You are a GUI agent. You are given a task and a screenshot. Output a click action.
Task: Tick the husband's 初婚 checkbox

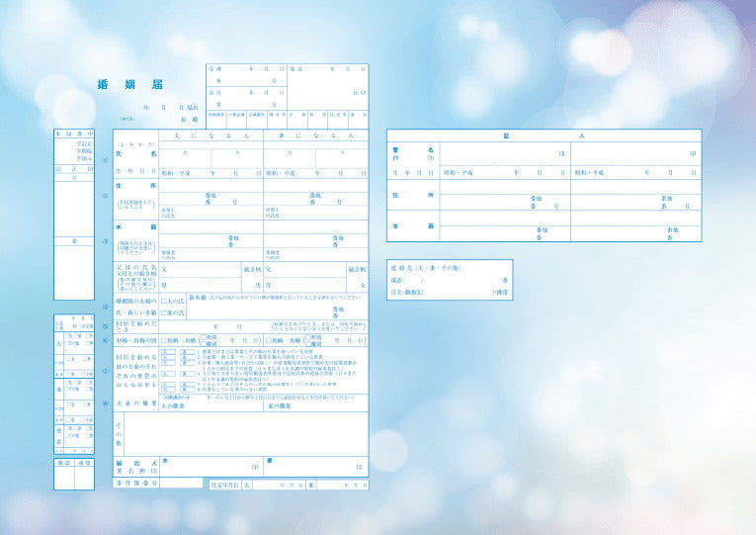pyautogui.click(x=163, y=339)
